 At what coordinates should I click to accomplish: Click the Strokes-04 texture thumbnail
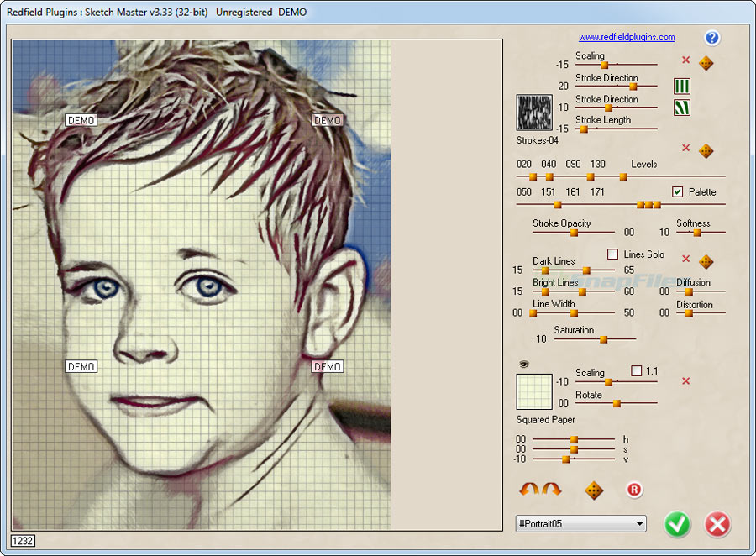click(534, 113)
